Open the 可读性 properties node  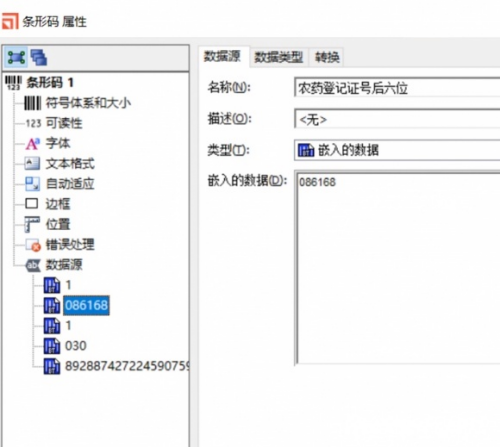(x=64, y=123)
